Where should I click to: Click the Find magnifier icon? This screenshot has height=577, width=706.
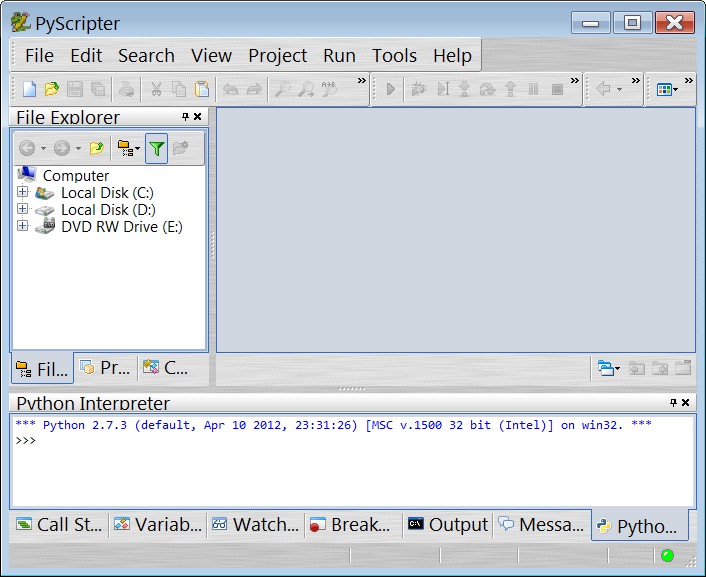pyautogui.click(x=282, y=89)
